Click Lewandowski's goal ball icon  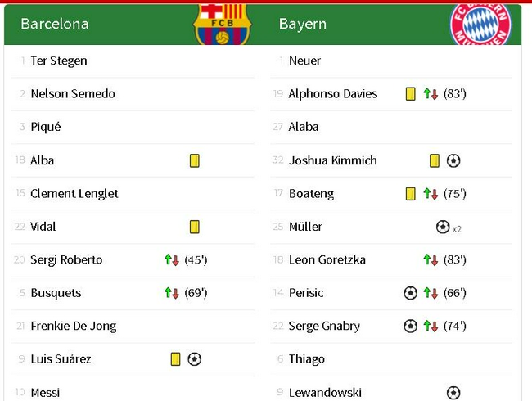pos(453,393)
